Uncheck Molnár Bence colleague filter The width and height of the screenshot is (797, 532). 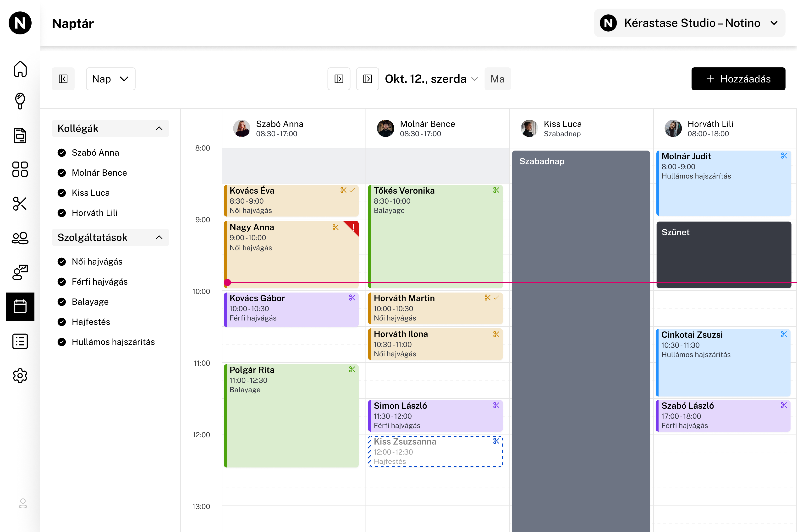click(x=62, y=173)
